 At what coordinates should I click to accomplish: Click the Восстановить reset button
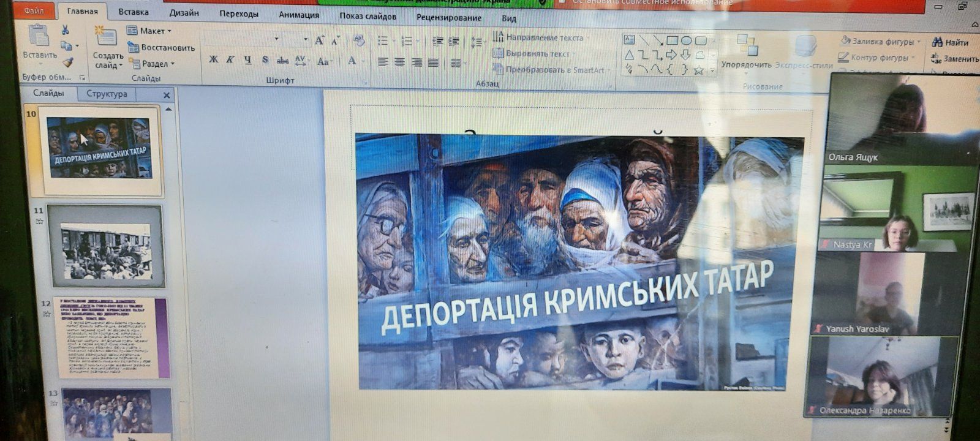[x=161, y=47]
